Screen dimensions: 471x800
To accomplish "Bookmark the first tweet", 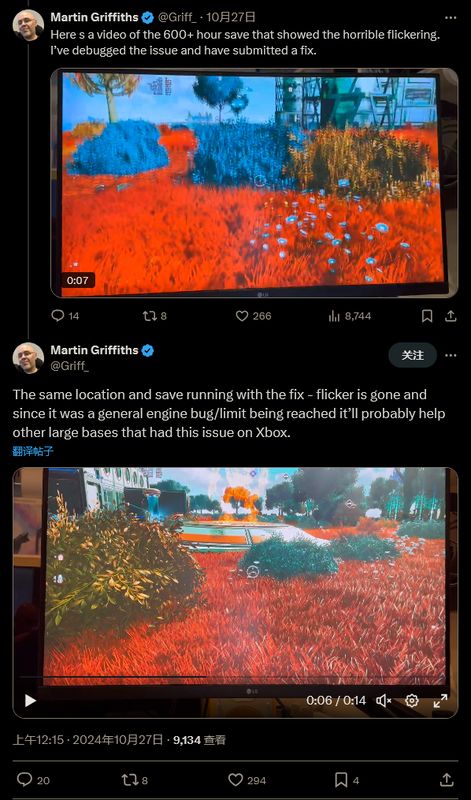I will click(427, 316).
